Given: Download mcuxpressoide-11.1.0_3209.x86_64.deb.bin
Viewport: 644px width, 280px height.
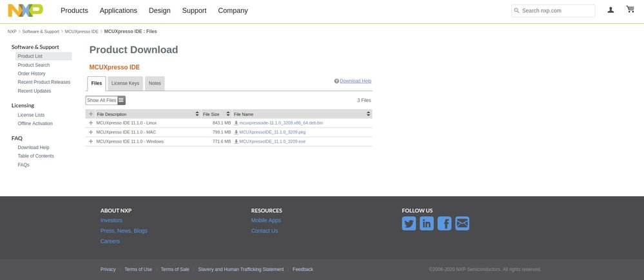Looking at the screenshot, I should 281,123.
